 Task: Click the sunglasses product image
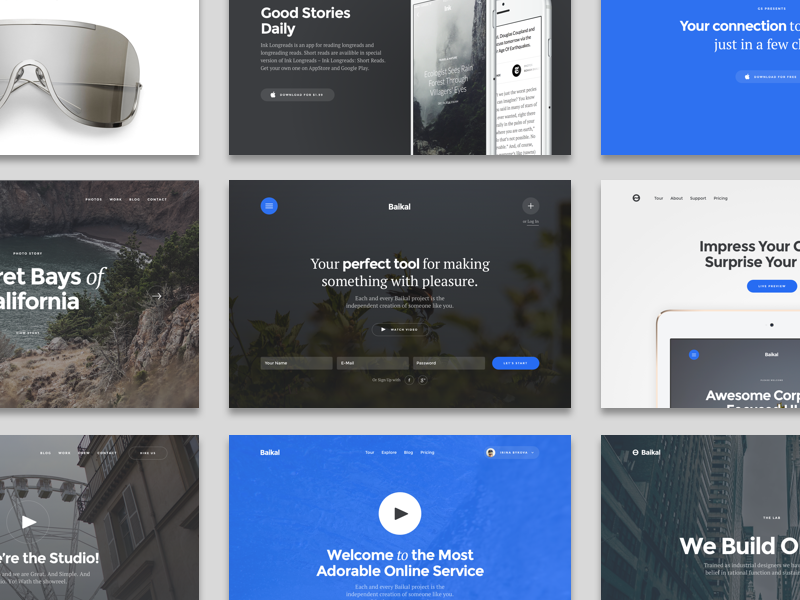tap(70, 73)
